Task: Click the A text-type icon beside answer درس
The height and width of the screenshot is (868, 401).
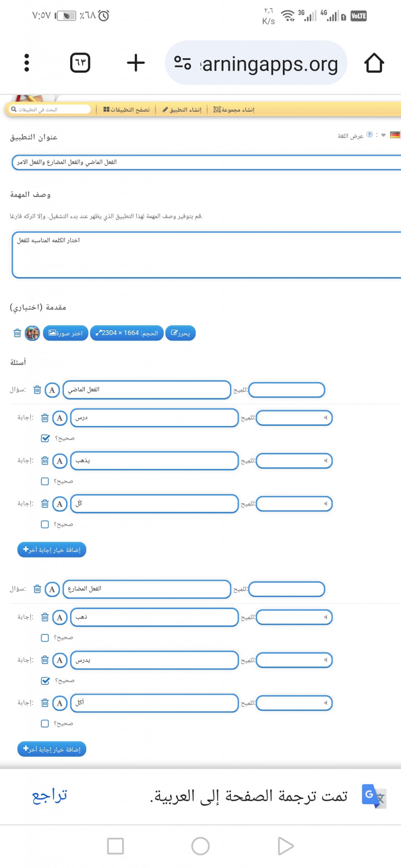Action: pos(60,418)
